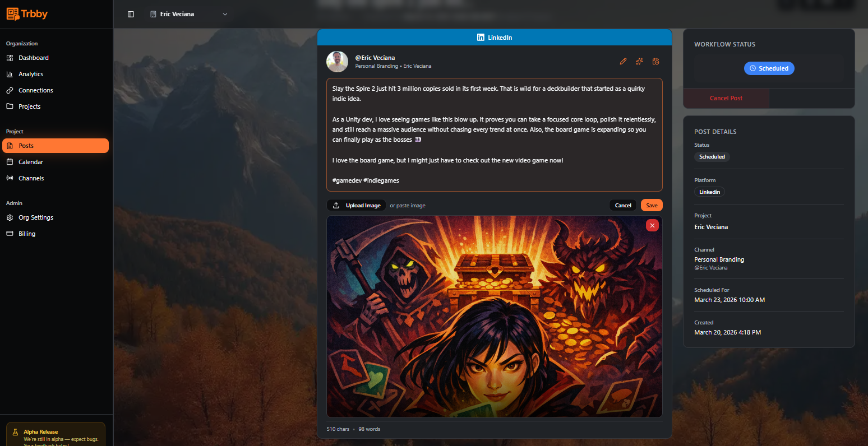The image size is (868, 446).
Task: Click the Org Settings gear icon
Action: [x=10, y=217]
